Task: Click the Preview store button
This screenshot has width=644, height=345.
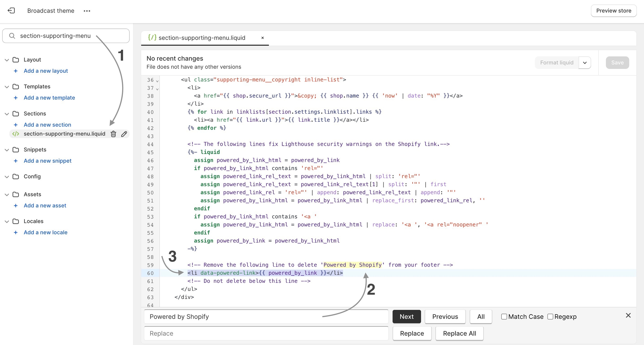Action: (614, 11)
